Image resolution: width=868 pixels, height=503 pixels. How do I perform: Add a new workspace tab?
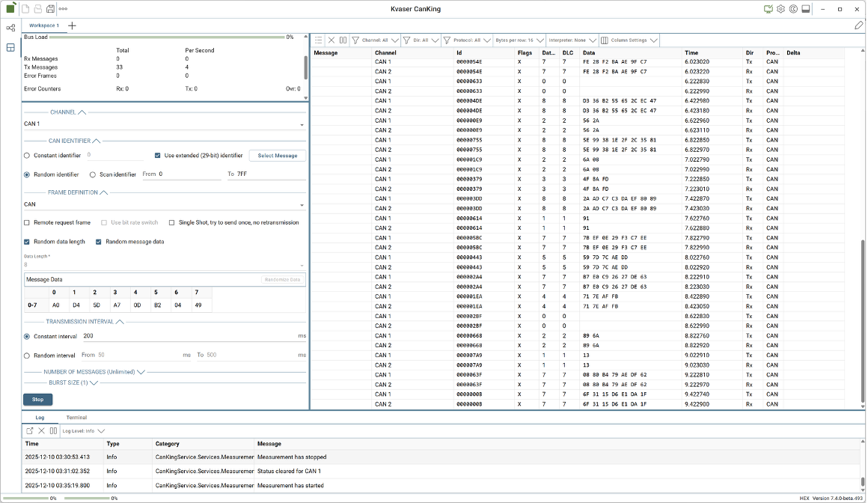(x=72, y=25)
